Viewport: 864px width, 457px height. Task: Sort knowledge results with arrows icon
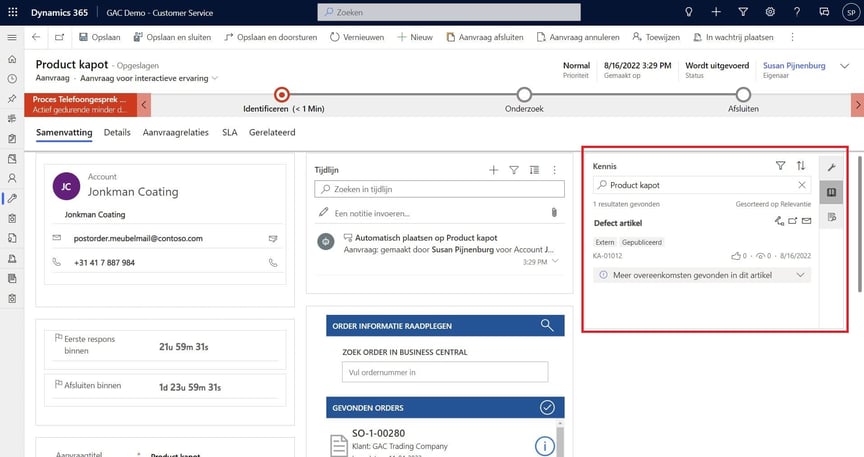(801, 165)
